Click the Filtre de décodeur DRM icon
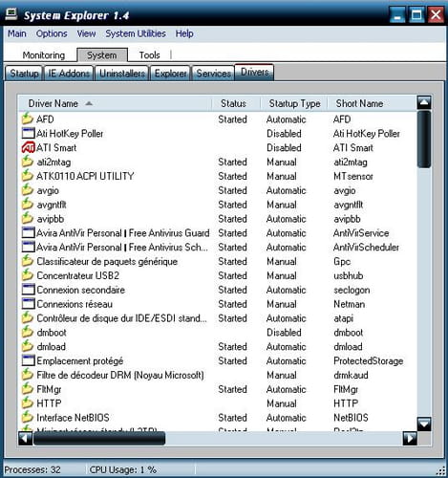The width and height of the screenshot is (448, 478). (28, 375)
